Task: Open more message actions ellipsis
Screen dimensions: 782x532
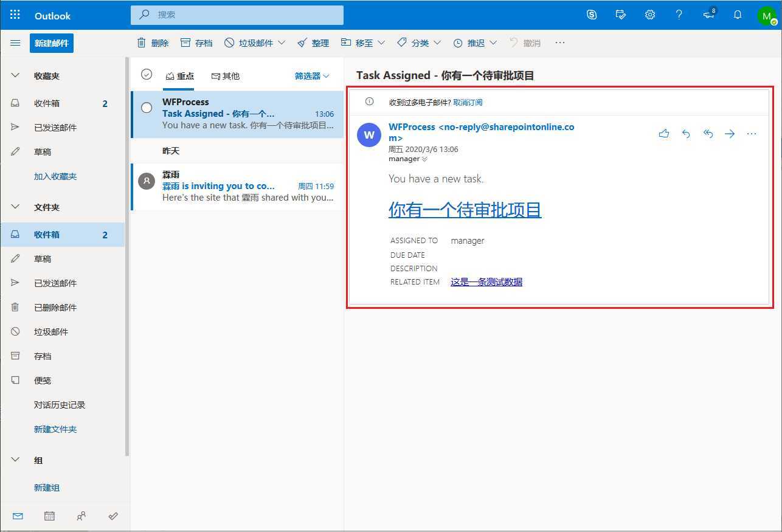Action: (752, 134)
